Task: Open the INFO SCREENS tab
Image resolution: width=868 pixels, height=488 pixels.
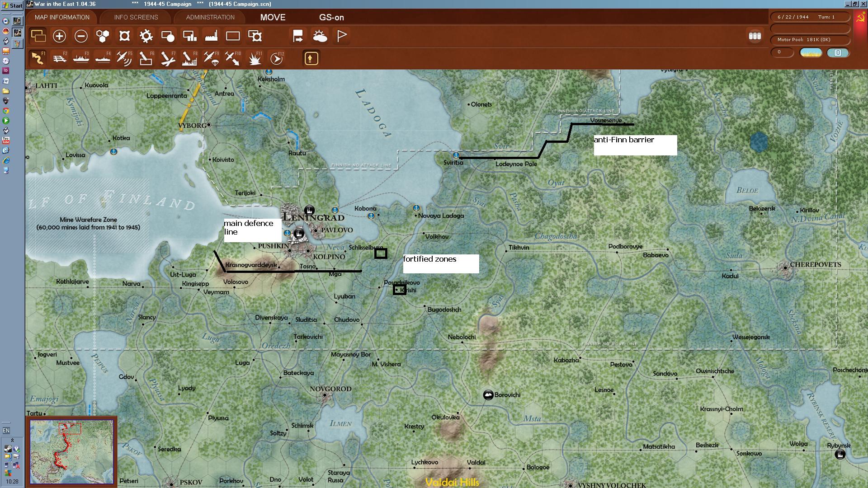Action: [x=136, y=17]
